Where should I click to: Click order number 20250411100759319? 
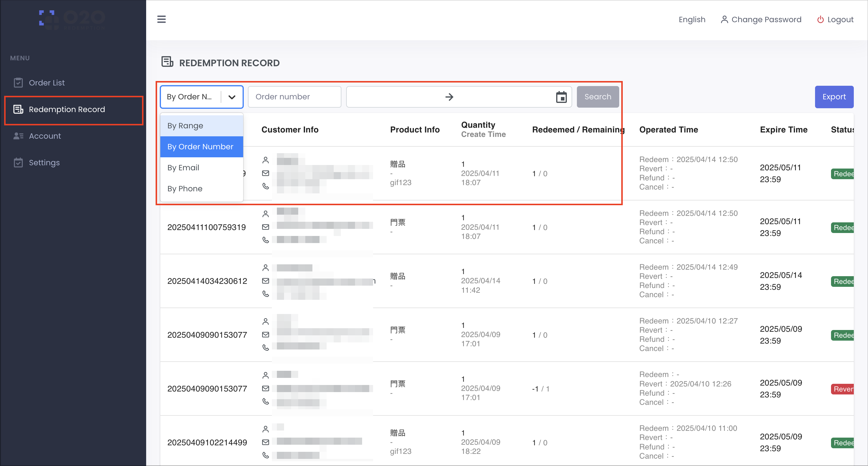pyautogui.click(x=206, y=227)
